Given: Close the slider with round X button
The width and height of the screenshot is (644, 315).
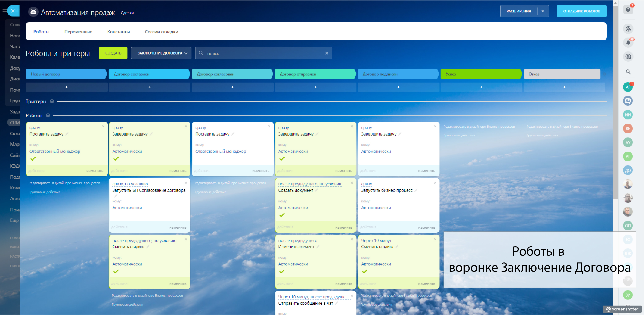Looking at the screenshot, I should click(x=13, y=11).
